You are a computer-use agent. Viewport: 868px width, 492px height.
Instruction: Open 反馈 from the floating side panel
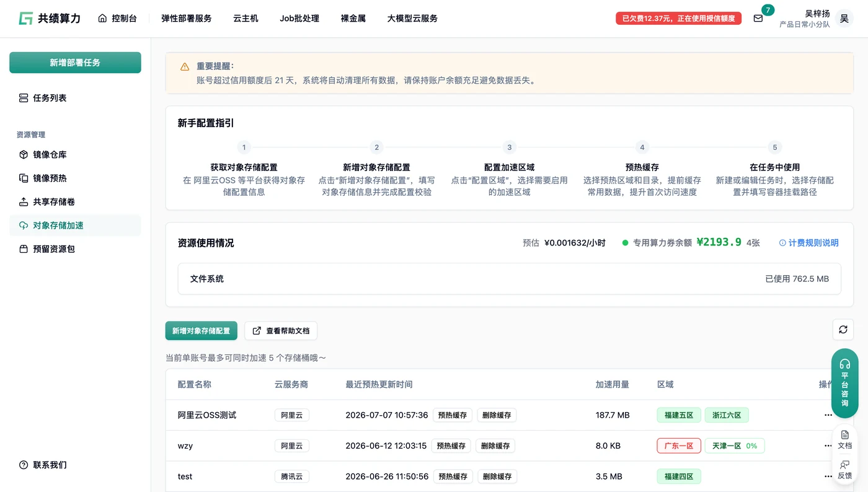pos(844,470)
